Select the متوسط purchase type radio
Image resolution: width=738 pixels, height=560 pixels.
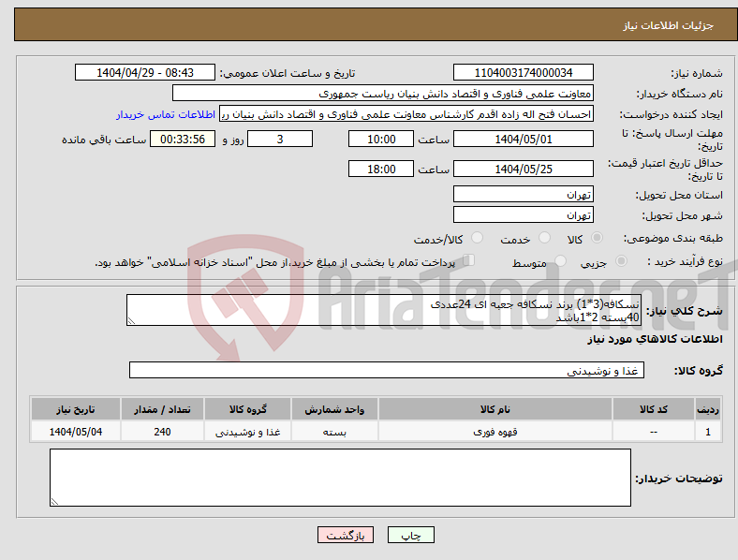click(560, 261)
